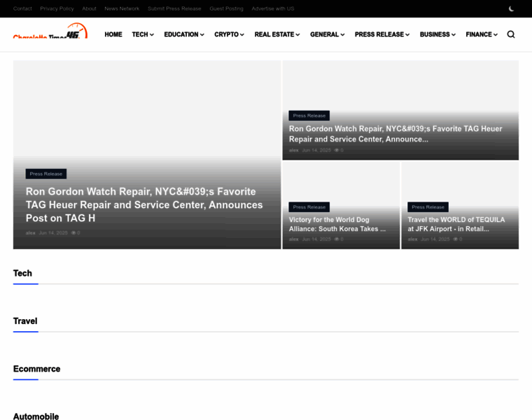532x420 pixels.
Task: Toggle dark mode moon icon
Action: pos(511,8)
